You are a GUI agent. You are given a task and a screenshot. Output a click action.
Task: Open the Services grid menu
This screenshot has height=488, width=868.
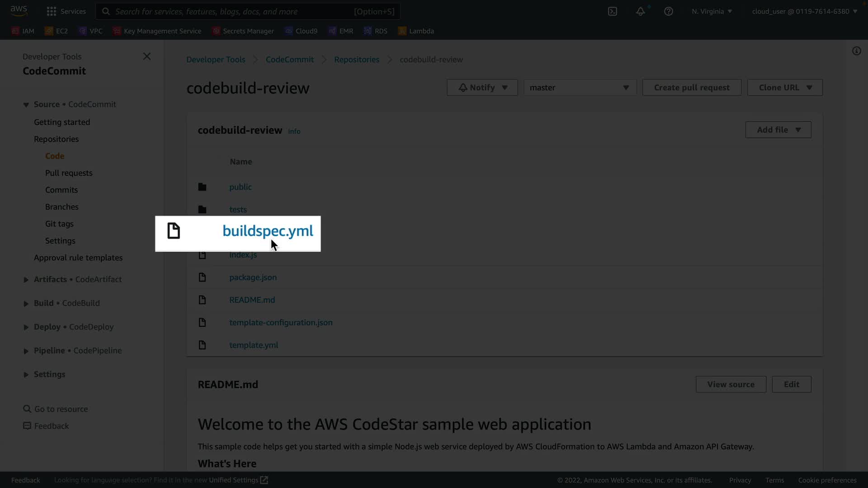[x=66, y=11]
